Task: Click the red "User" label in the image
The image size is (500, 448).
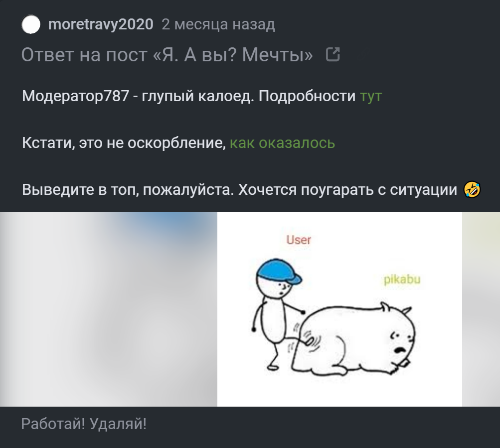Action: [x=299, y=240]
